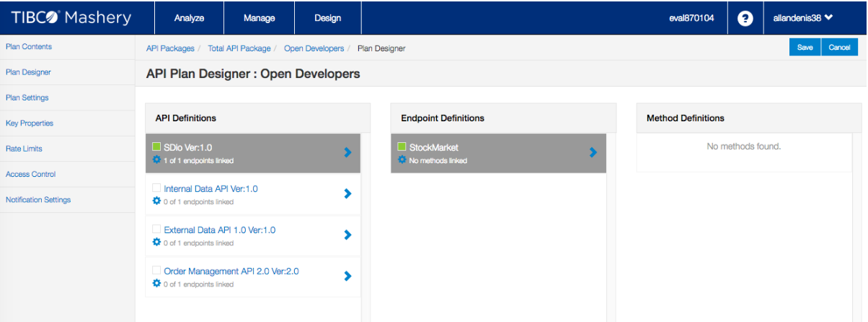Click the gear icon under SDio Ver:1.0
This screenshot has height=322, width=868.
coord(156,160)
